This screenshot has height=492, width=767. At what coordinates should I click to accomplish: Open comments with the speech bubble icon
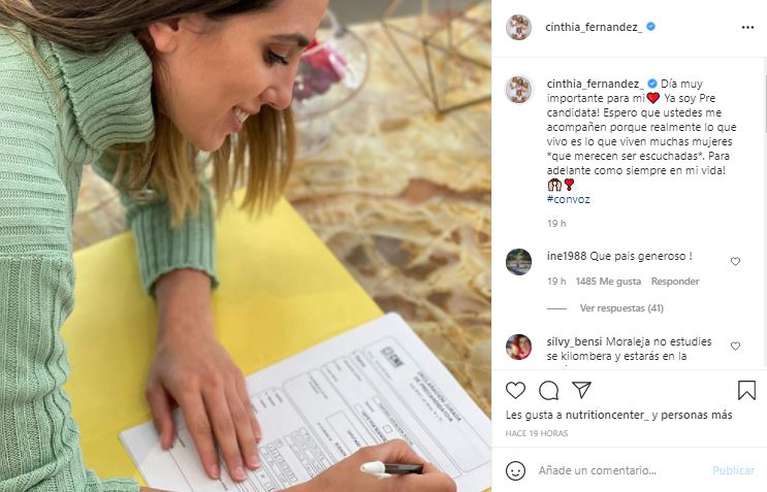[548, 390]
